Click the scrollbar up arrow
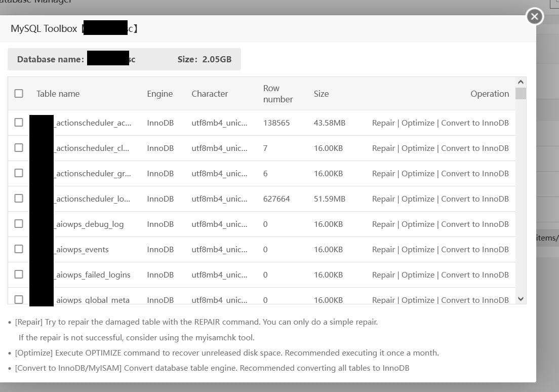This screenshot has width=559, height=392. 521,81
